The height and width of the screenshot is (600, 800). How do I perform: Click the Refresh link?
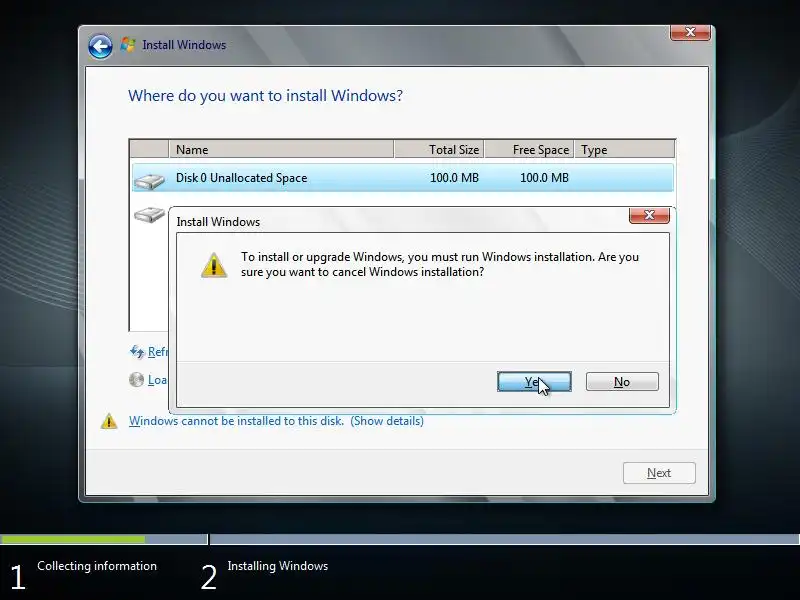coord(158,352)
